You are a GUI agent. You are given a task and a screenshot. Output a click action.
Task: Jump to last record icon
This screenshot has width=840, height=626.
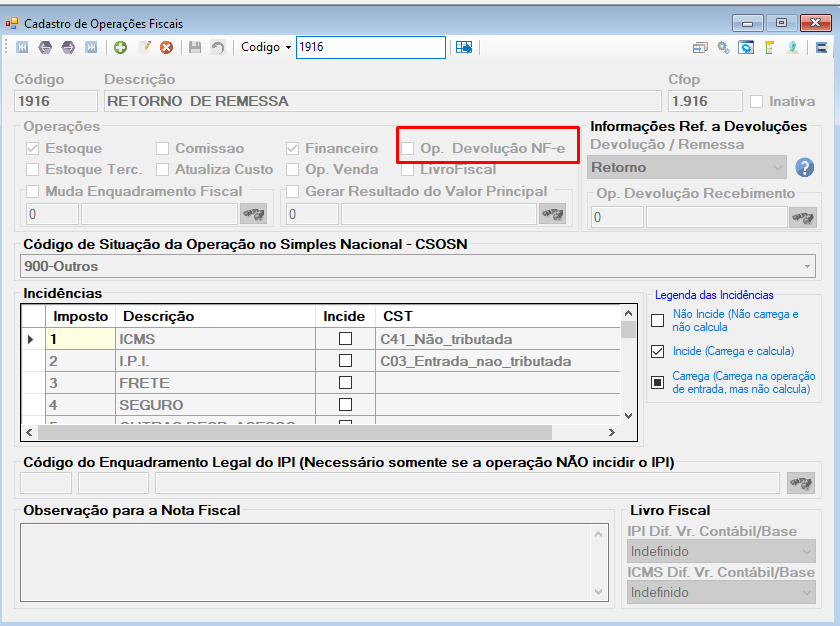pos(92,48)
